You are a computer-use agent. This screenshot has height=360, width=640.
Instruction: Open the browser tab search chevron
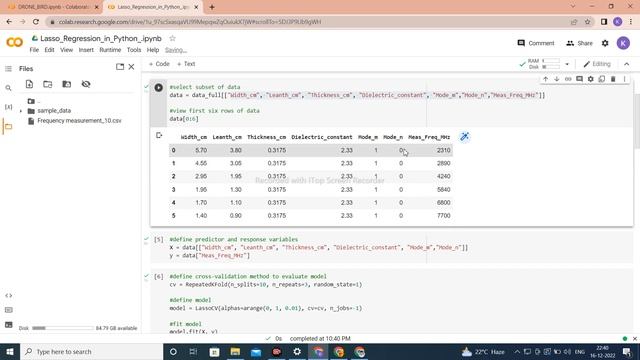[x=573, y=7]
